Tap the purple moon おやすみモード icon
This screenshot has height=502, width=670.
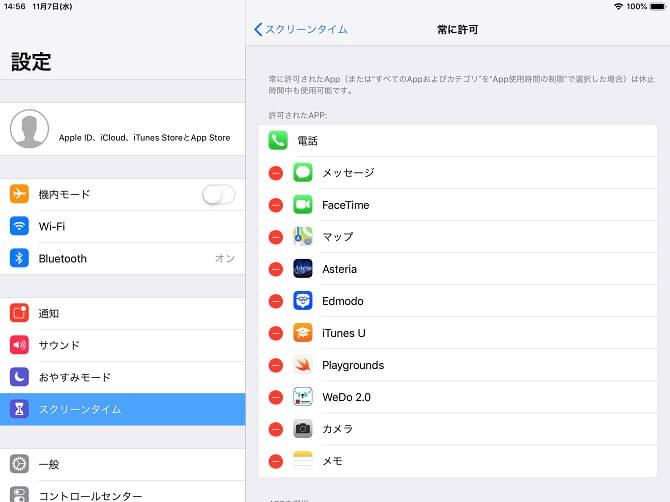click(19, 377)
